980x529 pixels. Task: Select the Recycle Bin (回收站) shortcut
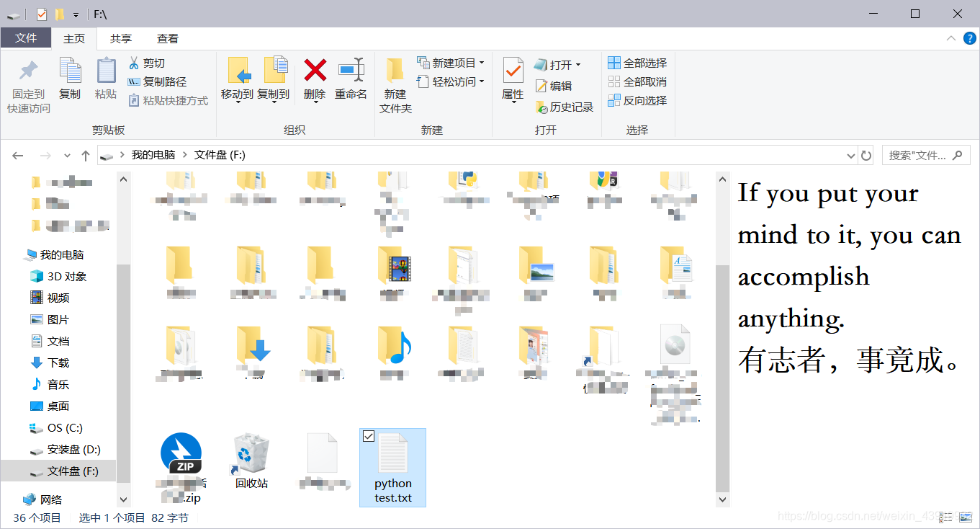[x=251, y=463]
